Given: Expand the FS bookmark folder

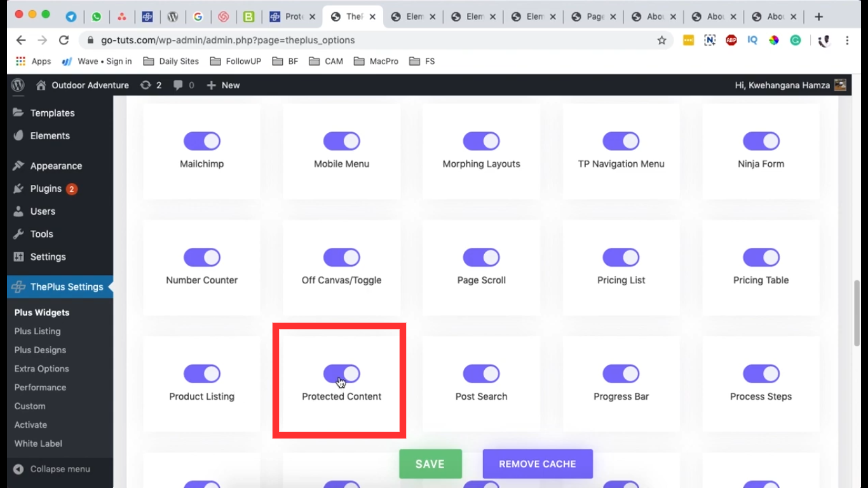Looking at the screenshot, I should coord(423,61).
